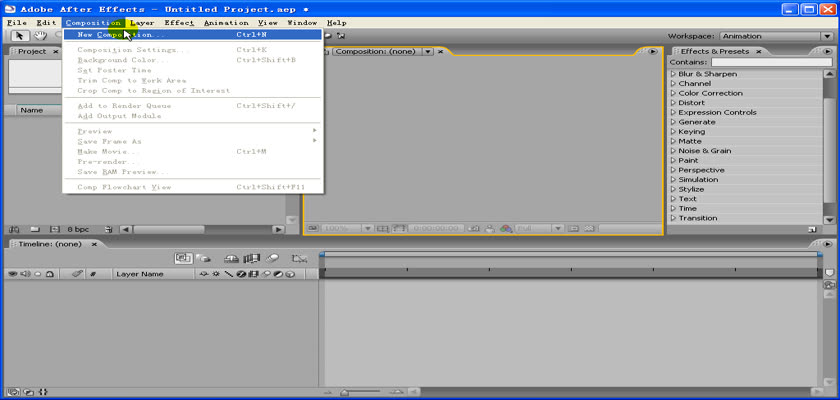
Task: Click the Layer Name column header
Action: click(140, 274)
